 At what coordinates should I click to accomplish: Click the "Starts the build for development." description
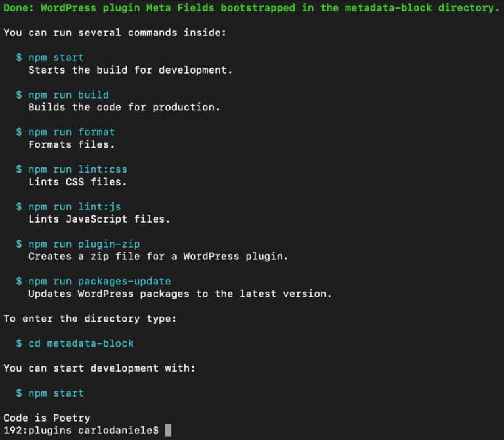tap(131, 70)
